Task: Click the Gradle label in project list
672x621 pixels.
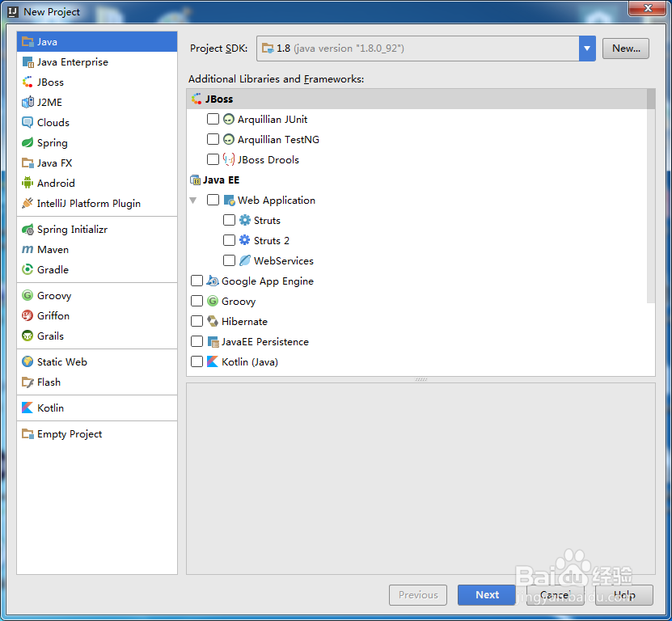Action: point(53,269)
